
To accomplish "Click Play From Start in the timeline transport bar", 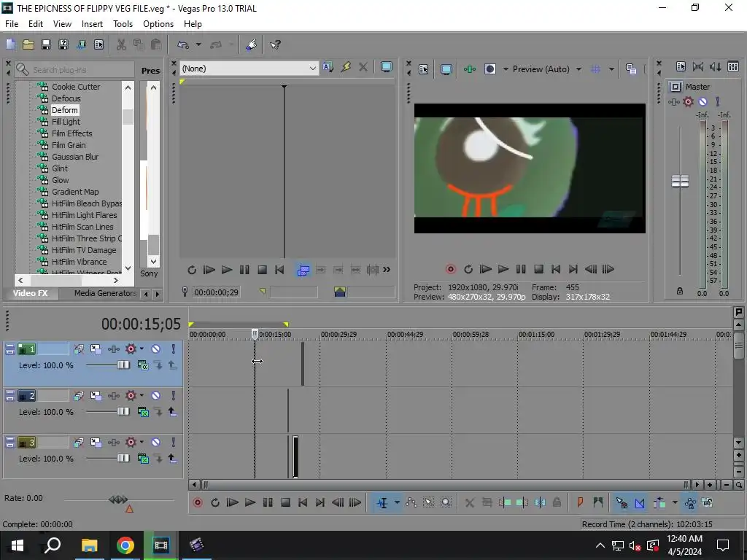I will (233, 503).
